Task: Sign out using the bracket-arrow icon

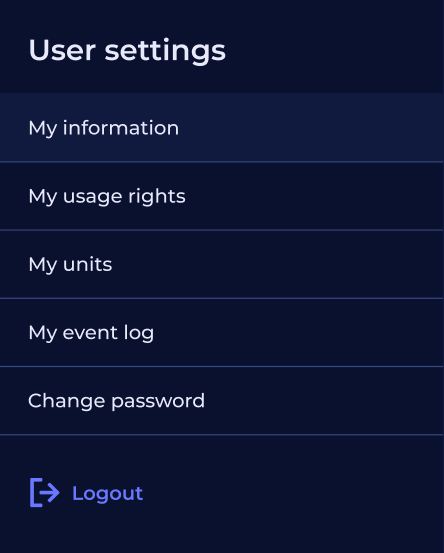Action: click(x=45, y=492)
